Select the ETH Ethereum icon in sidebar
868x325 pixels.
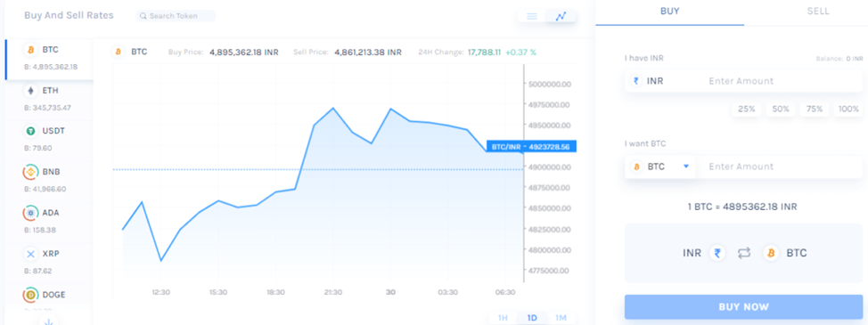point(30,91)
